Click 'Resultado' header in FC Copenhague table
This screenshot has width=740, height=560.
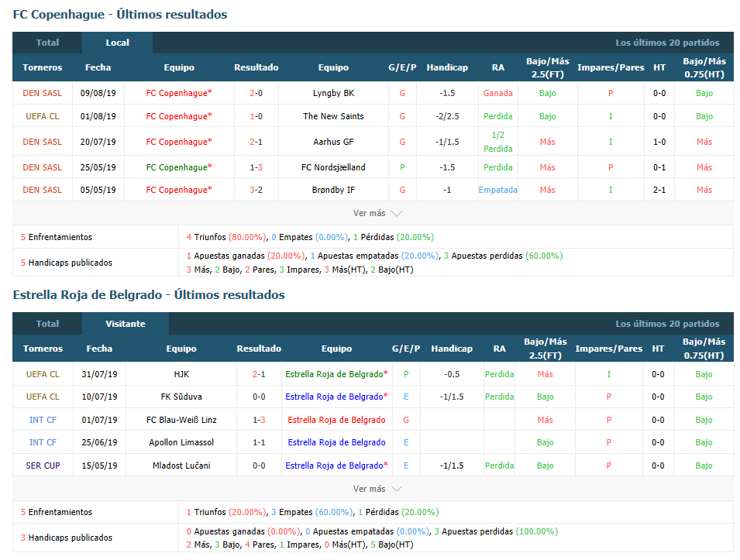pyautogui.click(x=256, y=67)
